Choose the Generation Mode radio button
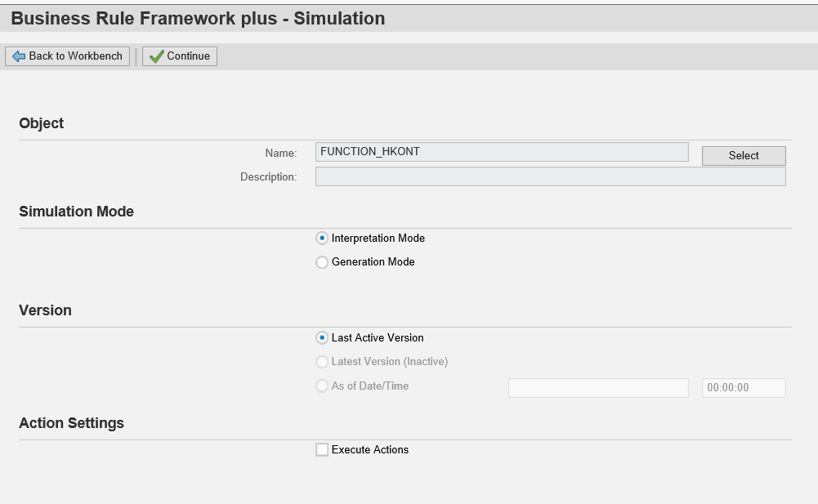 pos(322,262)
